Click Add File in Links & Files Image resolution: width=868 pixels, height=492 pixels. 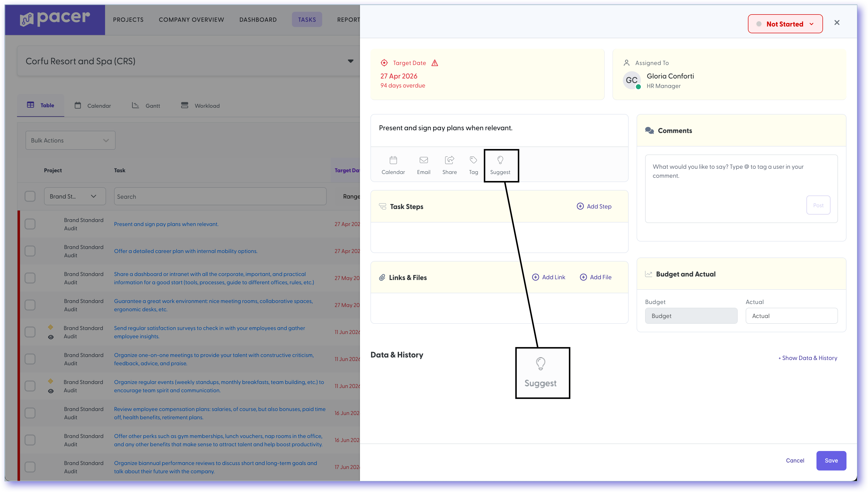[x=596, y=277]
